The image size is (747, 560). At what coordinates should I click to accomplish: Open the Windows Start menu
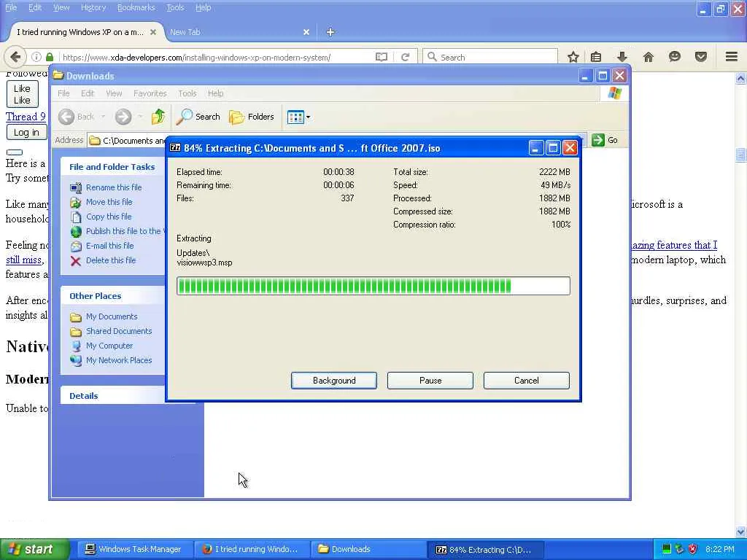click(x=34, y=550)
